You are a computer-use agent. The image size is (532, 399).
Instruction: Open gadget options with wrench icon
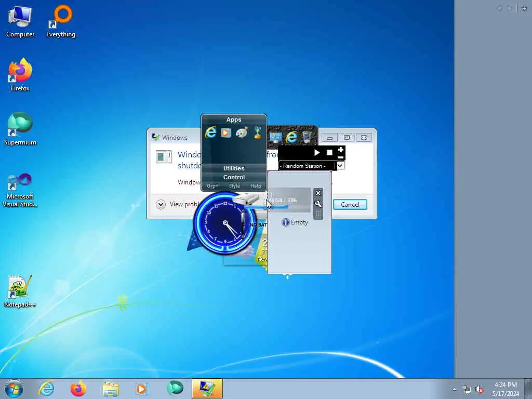click(318, 204)
